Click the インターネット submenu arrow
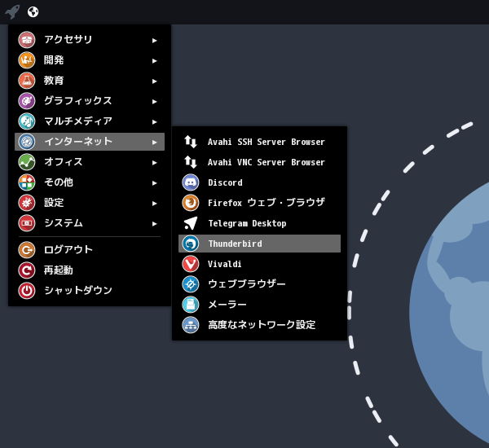This screenshot has width=489, height=448. (154, 143)
